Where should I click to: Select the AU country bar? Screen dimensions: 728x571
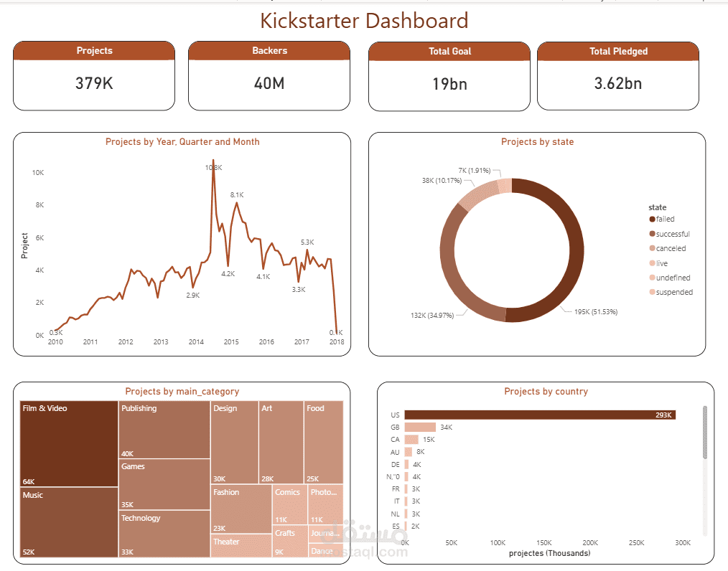[x=409, y=452]
